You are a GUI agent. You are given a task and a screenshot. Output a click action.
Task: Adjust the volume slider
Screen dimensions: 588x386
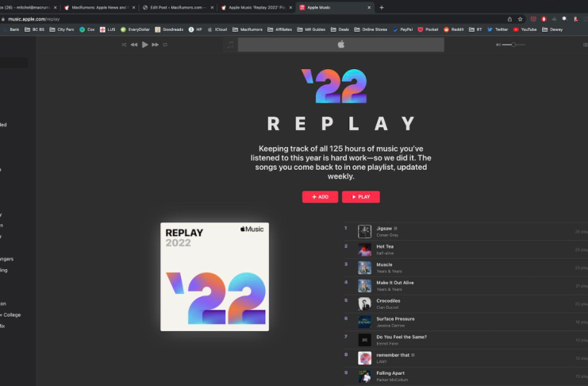[x=513, y=44]
